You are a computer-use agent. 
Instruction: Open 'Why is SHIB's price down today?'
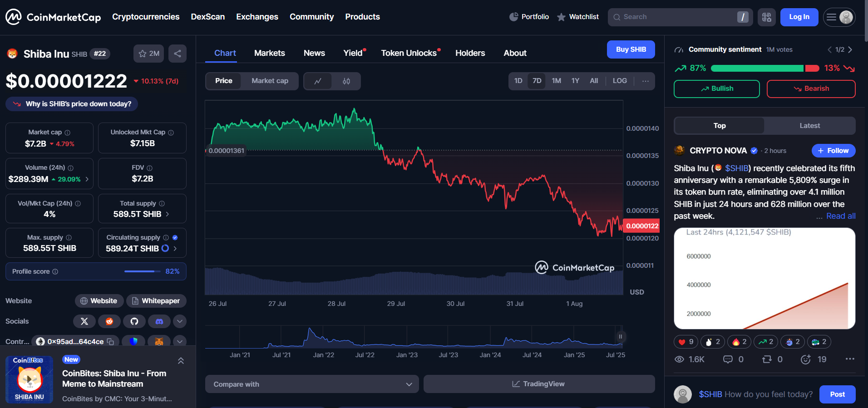coord(72,104)
